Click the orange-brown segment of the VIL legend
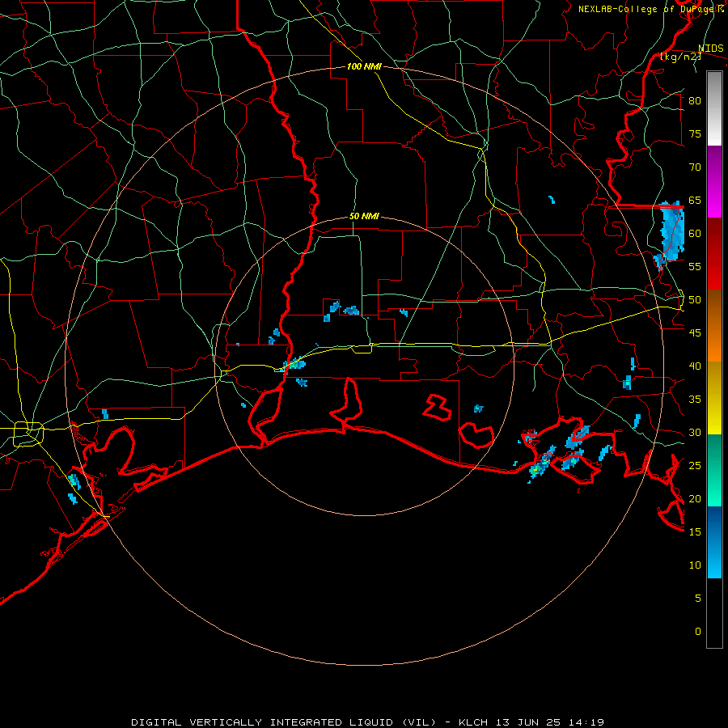Viewport: 728px width, 728px height. coord(714,325)
